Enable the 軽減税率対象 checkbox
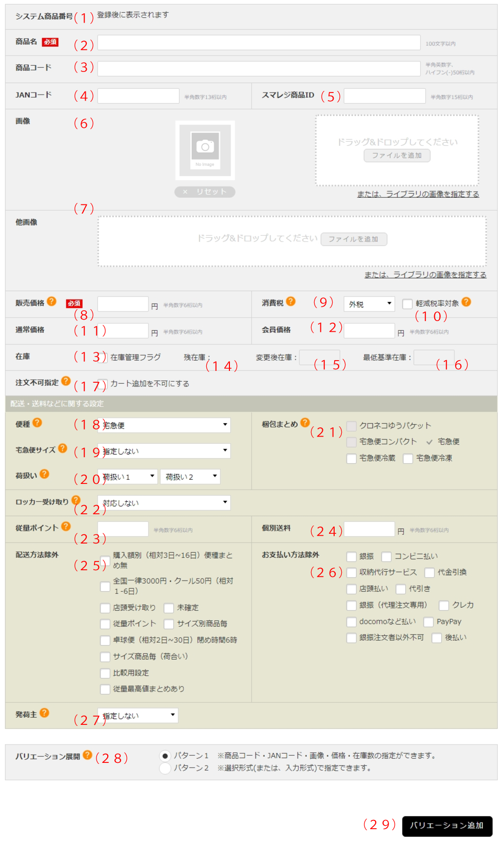Image resolution: width=504 pixels, height=842 pixels. (x=408, y=304)
